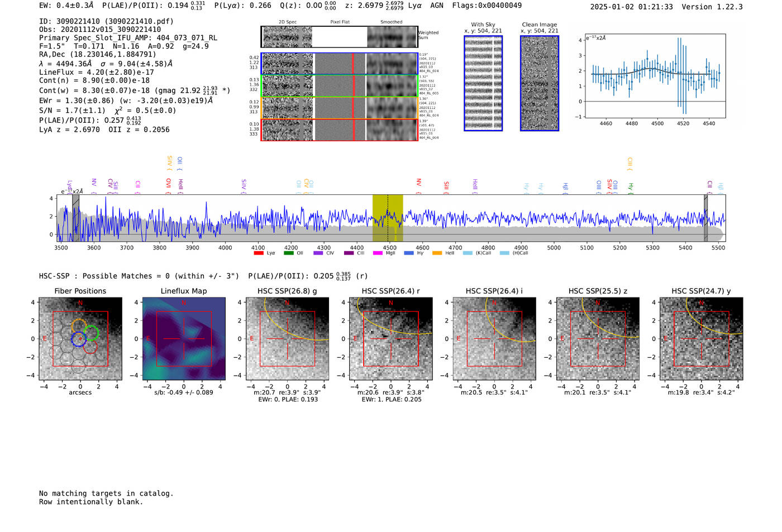Click the 'EWr: 1. PLAE: 0.205' caption
782x532 pixels.
390,400
